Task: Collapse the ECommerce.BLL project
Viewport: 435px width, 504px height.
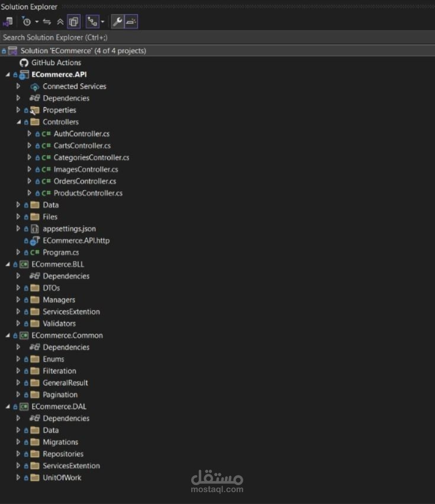Action: [8, 264]
